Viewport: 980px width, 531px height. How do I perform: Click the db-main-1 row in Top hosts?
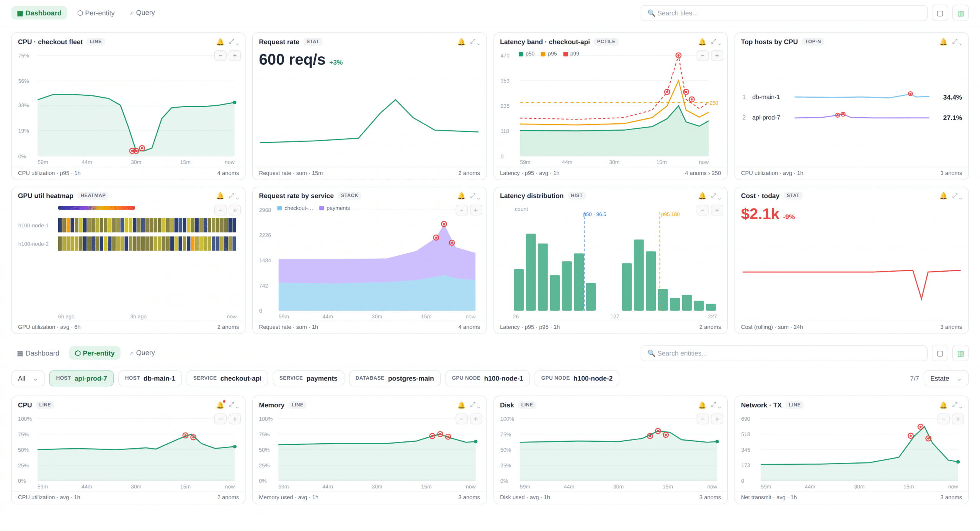tap(852, 97)
